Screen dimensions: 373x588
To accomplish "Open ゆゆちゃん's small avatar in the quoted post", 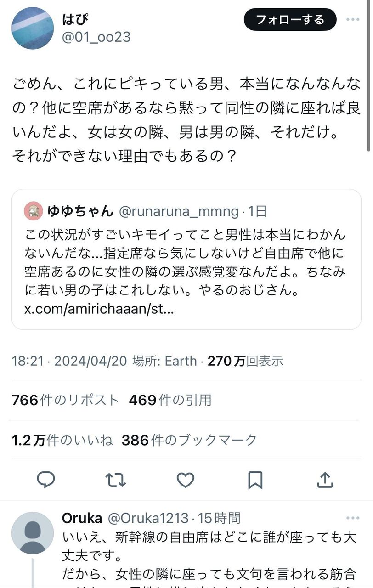I will coord(34,211).
